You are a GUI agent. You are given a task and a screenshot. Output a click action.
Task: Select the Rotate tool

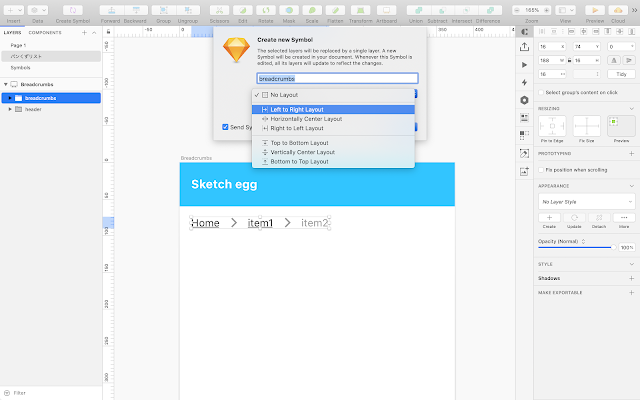click(x=266, y=10)
